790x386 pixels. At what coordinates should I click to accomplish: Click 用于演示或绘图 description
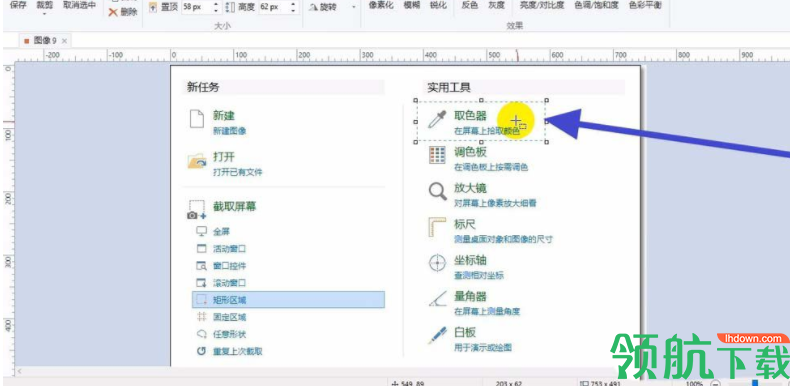point(483,347)
